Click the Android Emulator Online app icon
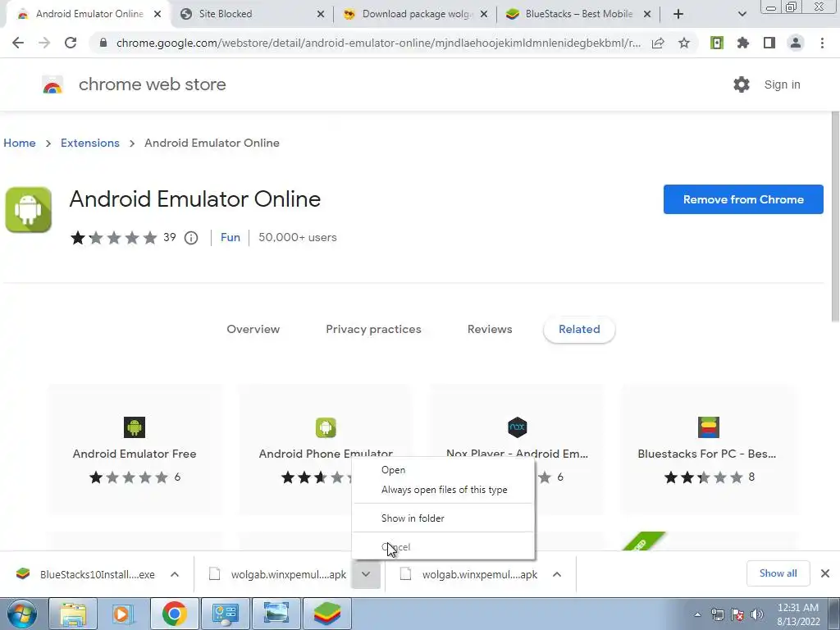Viewport: 840px width, 630px height. point(29,209)
